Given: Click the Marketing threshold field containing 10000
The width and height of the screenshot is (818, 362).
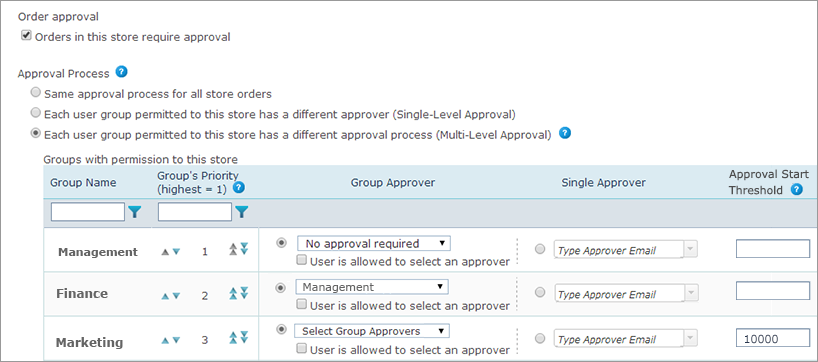Looking at the screenshot, I should pyautogui.click(x=773, y=339).
